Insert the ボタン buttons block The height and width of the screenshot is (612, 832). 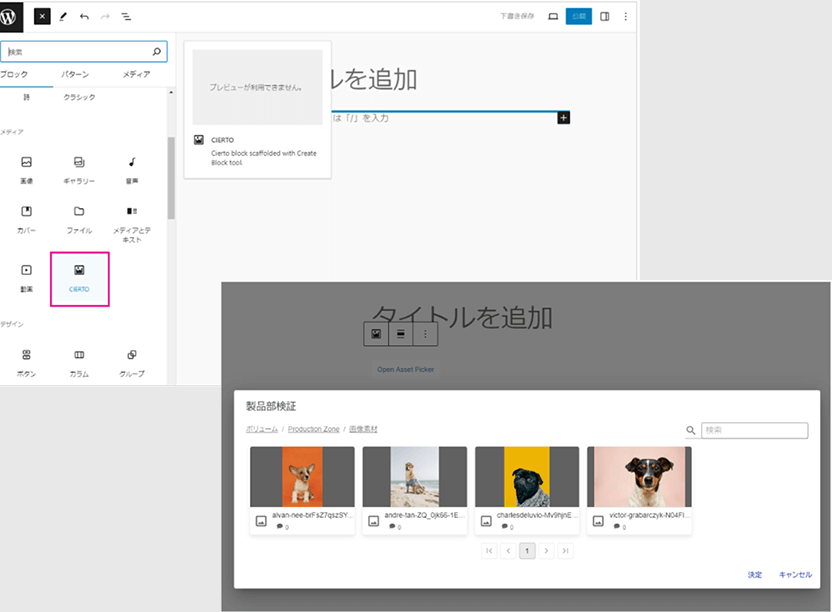click(x=27, y=363)
